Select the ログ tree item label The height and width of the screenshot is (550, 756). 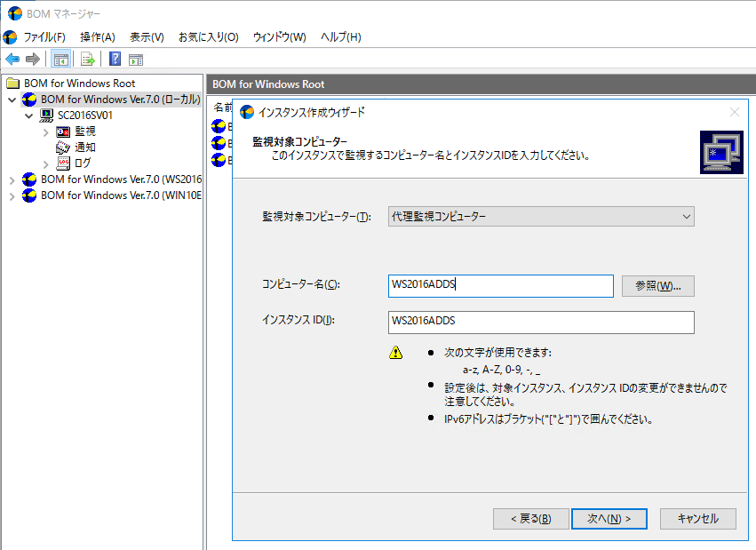tap(83, 163)
